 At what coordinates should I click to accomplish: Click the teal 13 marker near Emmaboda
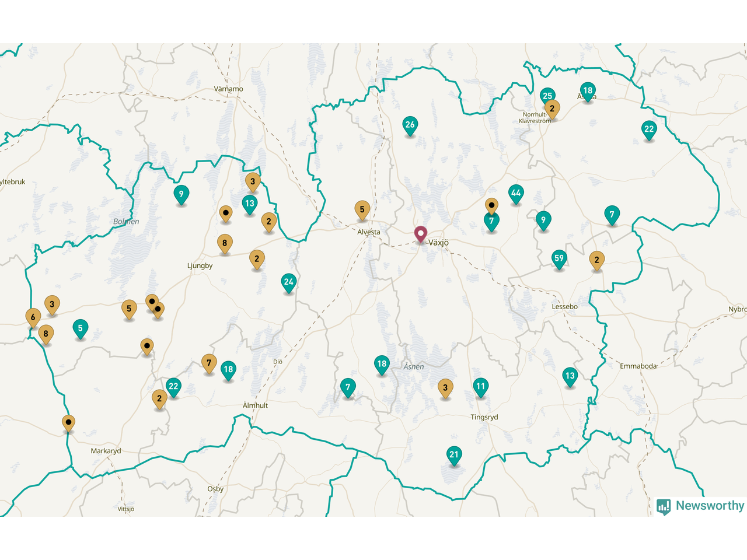click(570, 376)
